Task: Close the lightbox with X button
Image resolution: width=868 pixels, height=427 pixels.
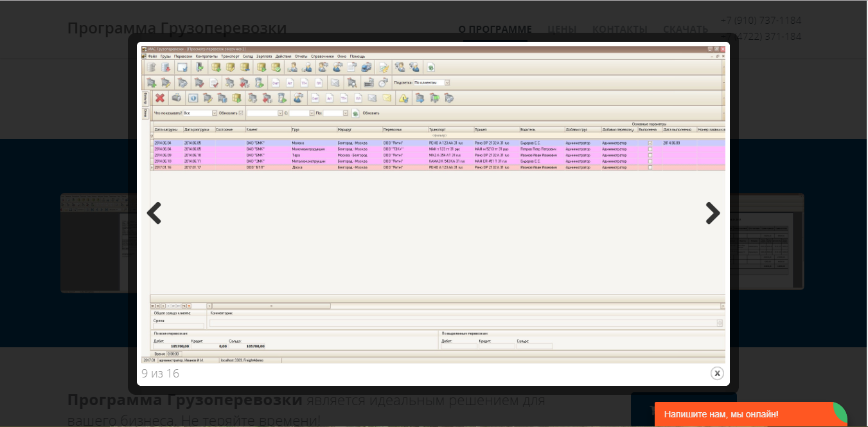Action: point(717,373)
